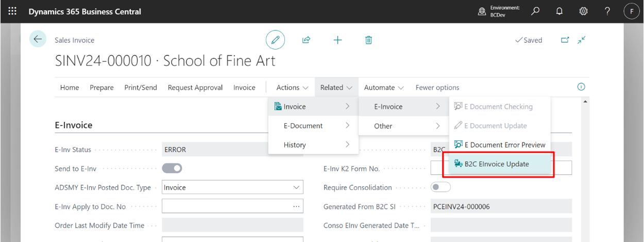Open the Prepare tab
Screen dimensions: 644x242
click(x=101, y=87)
